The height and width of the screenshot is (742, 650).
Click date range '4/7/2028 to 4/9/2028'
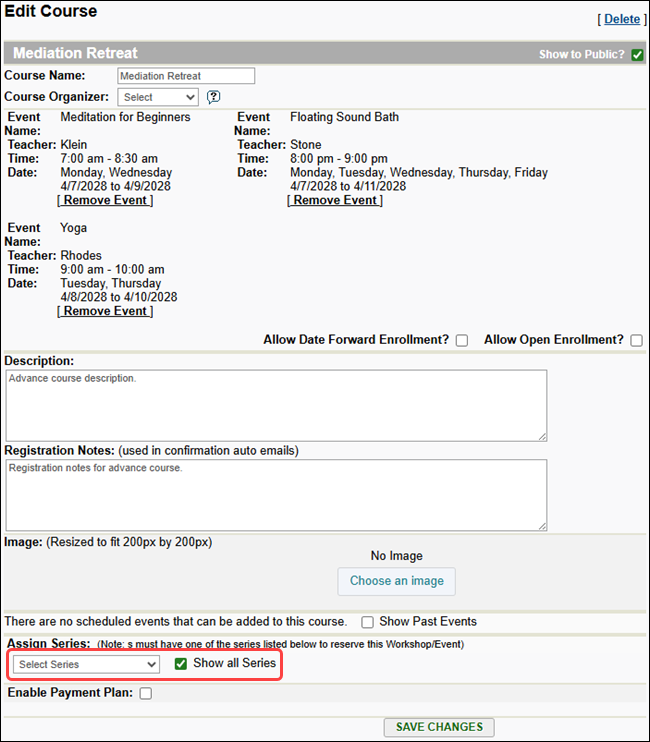115,186
